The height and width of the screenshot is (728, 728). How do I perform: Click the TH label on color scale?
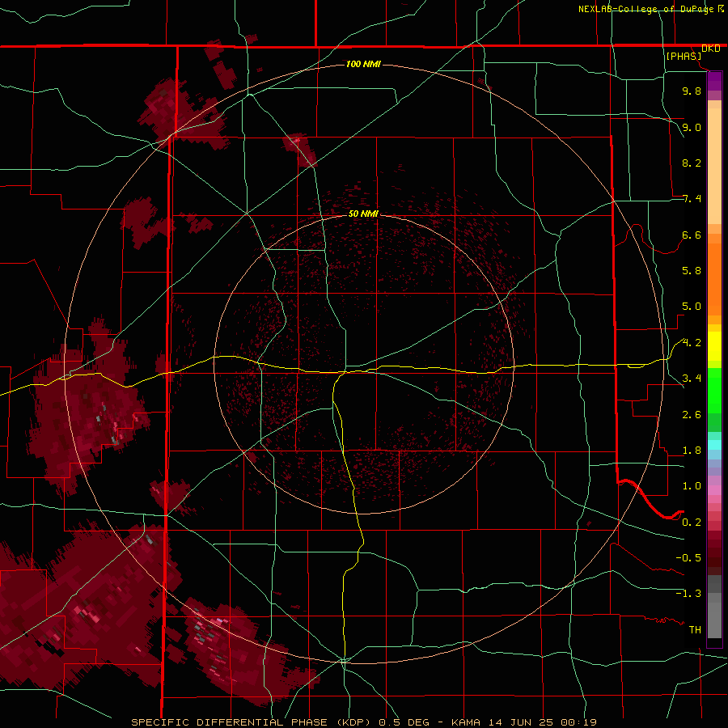[695, 630]
